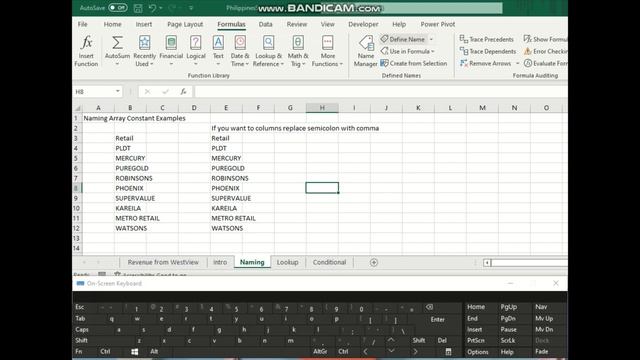Screen dimensions: 640x360
Task: Click Alt key on On-Screen Keyboard
Action: pyautogui.click(x=154, y=351)
